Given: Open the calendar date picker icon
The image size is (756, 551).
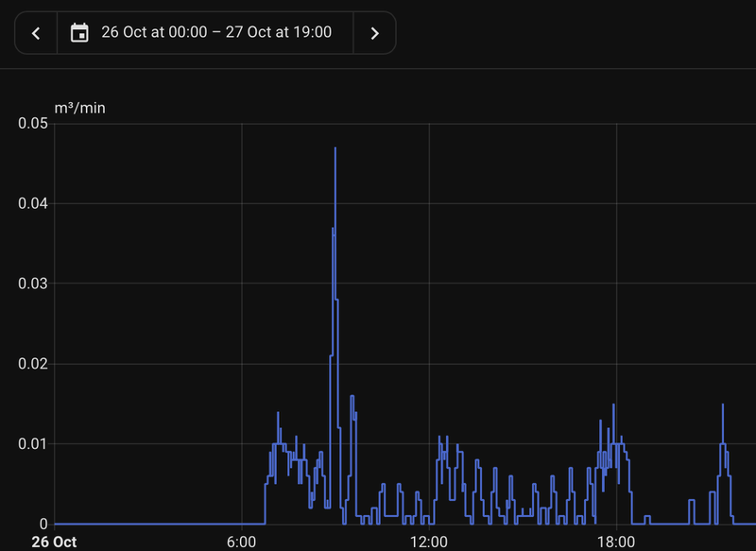Looking at the screenshot, I should click(x=79, y=33).
